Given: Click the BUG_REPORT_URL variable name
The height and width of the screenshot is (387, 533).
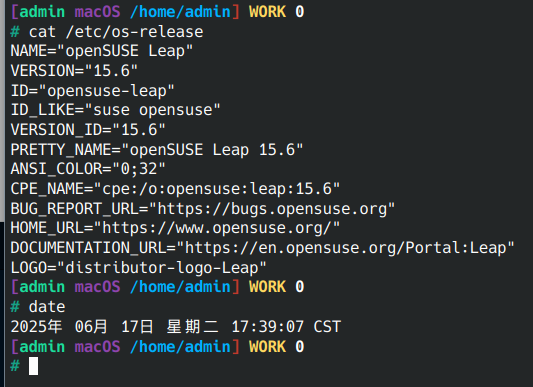Looking at the screenshot, I should point(75,208).
